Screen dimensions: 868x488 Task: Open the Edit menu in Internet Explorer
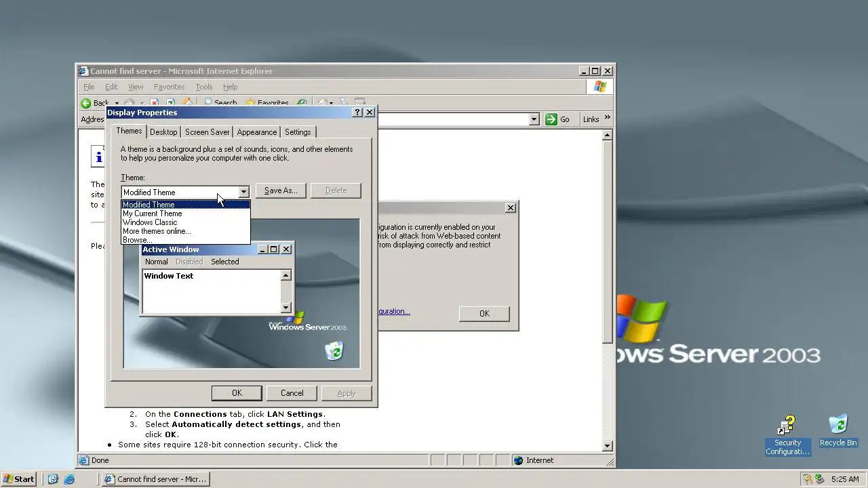coord(111,87)
